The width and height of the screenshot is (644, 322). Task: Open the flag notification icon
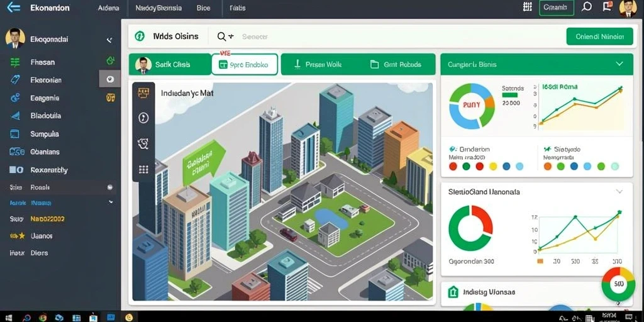[x=607, y=6]
